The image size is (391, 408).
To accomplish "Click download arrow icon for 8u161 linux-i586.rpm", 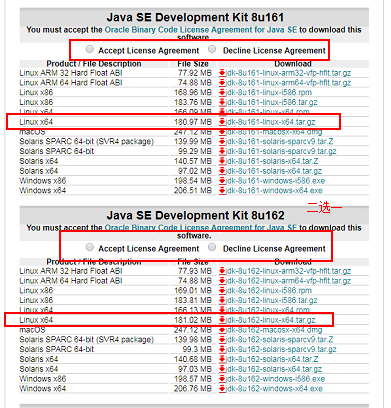I will pyautogui.click(x=222, y=92).
